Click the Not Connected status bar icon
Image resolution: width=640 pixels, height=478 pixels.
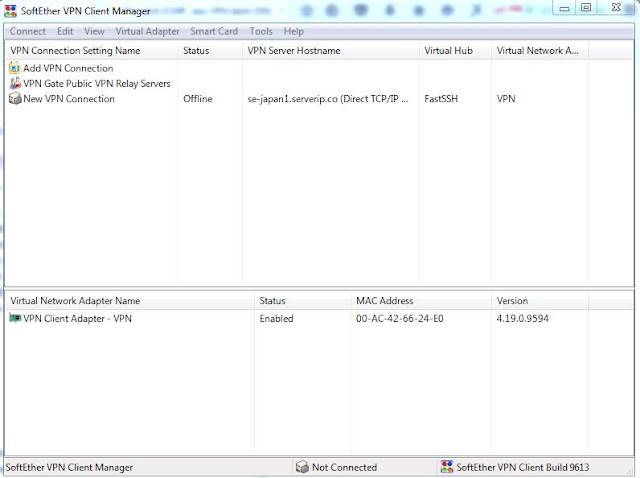coord(302,467)
